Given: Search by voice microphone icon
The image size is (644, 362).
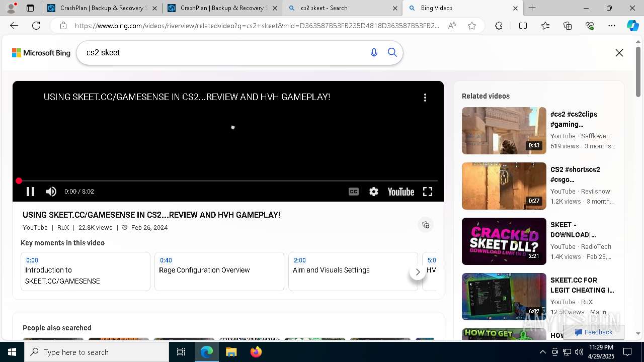Looking at the screenshot, I should coord(374,53).
